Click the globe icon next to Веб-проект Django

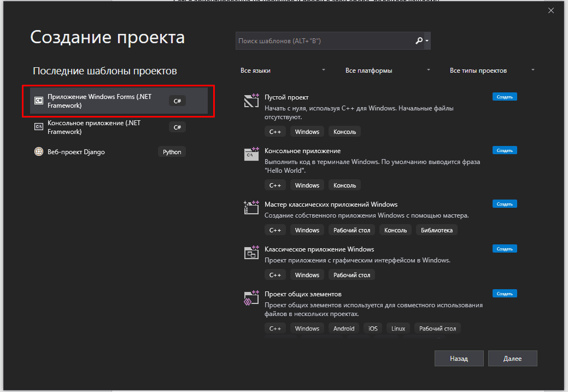(x=38, y=151)
